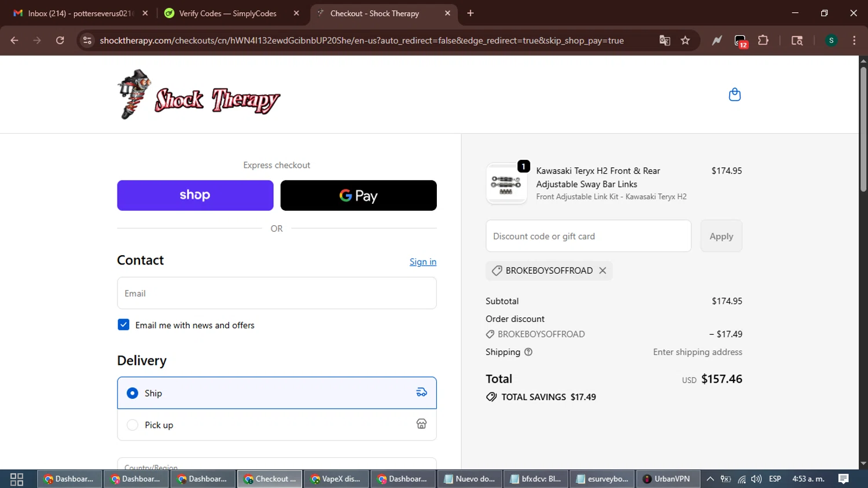Screen dimensions: 868x488
Task: Click the store icon in Pick up row
Action: click(x=421, y=424)
